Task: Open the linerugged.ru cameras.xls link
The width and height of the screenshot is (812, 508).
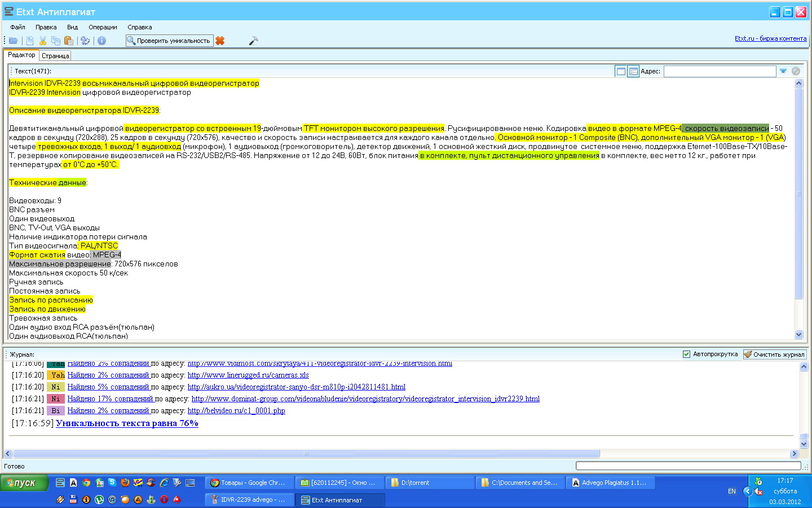Action: (x=248, y=375)
